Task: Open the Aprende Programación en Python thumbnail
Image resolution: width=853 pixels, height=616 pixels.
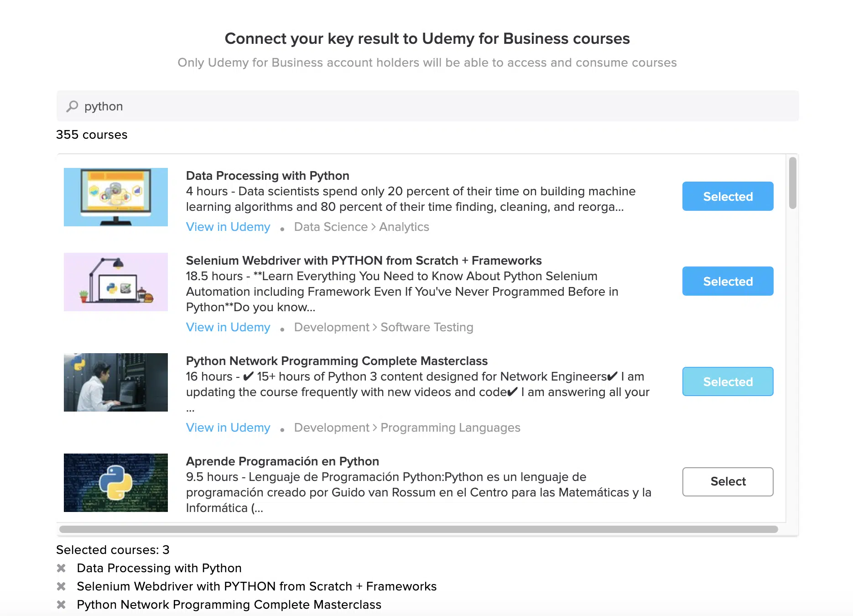Action: [116, 483]
